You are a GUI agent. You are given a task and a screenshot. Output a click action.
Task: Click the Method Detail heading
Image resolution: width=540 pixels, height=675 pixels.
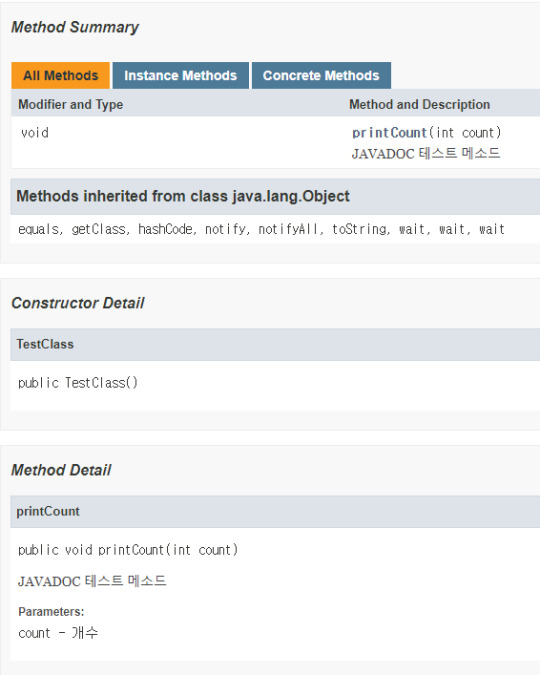pos(61,470)
